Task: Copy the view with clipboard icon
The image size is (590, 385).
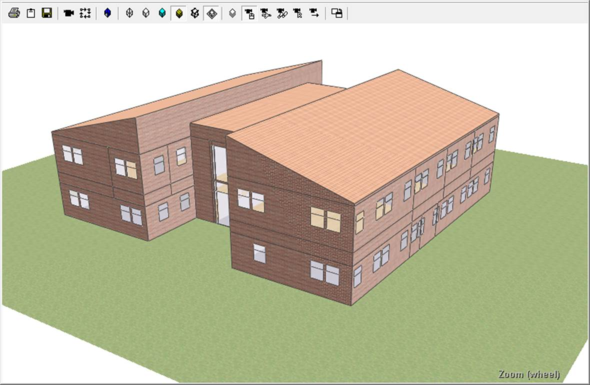Action: [x=31, y=13]
